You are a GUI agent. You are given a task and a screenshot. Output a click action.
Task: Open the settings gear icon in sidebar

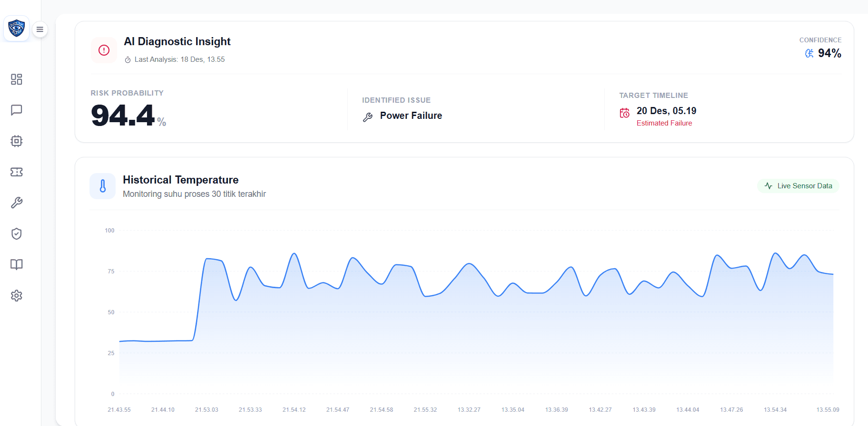pyautogui.click(x=17, y=296)
